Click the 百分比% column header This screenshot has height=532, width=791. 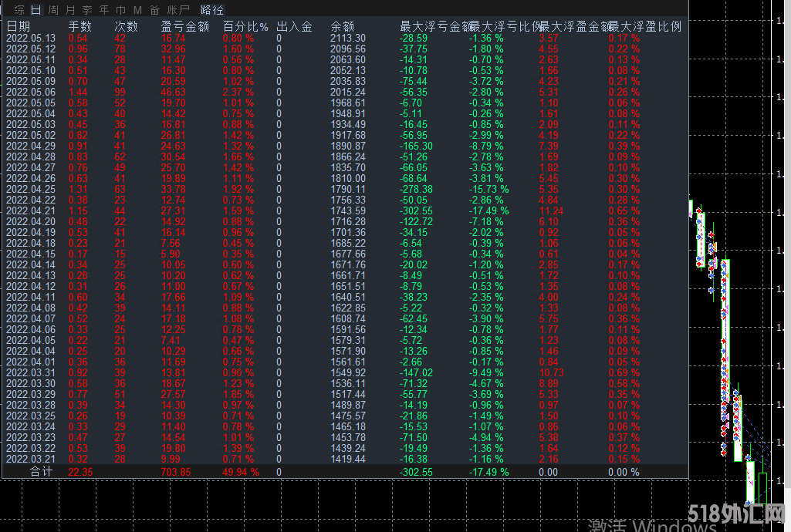tap(245, 26)
